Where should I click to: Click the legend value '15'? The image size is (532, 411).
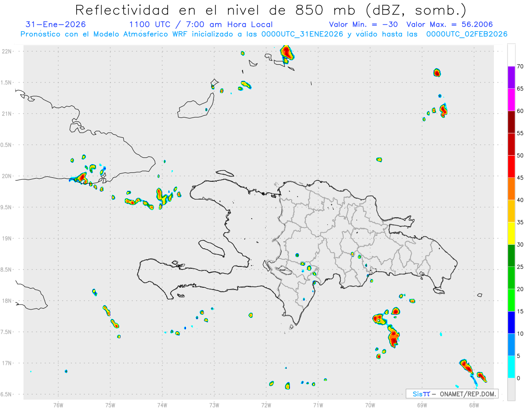click(520, 312)
